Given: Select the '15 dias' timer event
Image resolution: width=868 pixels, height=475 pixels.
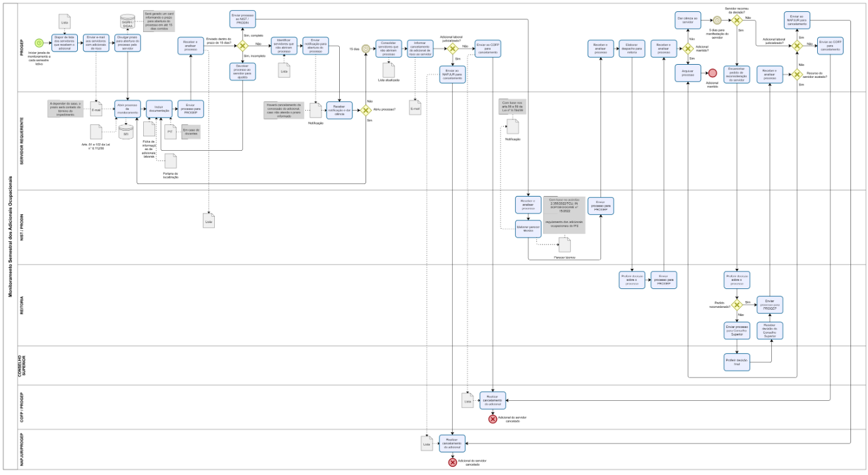Looking at the screenshot, I should pos(366,48).
